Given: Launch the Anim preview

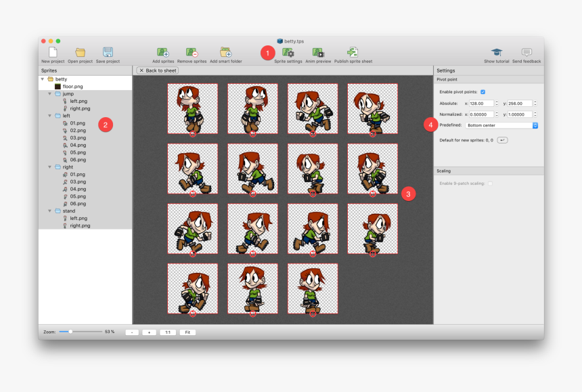Looking at the screenshot, I should [x=318, y=52].
